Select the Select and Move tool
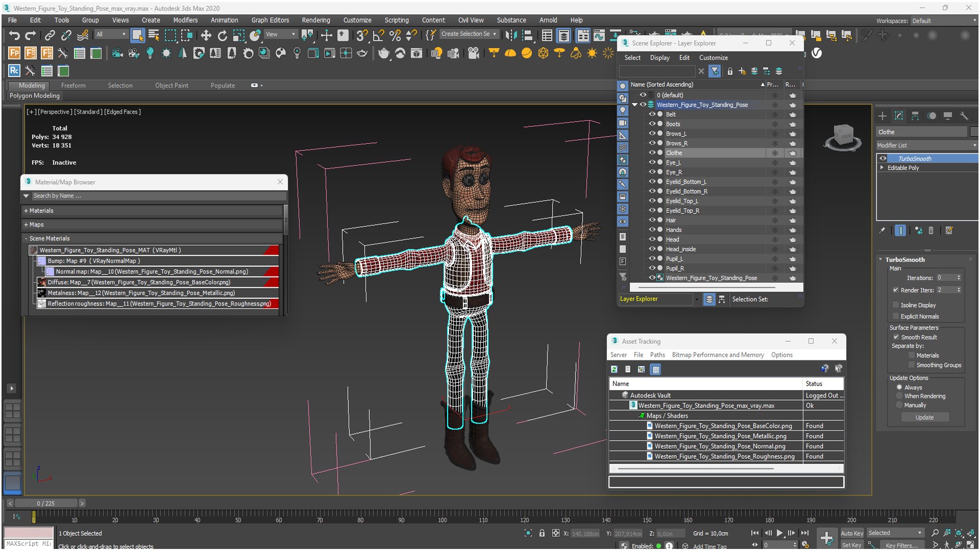This screenshot has width=980, height=551. click(206, 35)
